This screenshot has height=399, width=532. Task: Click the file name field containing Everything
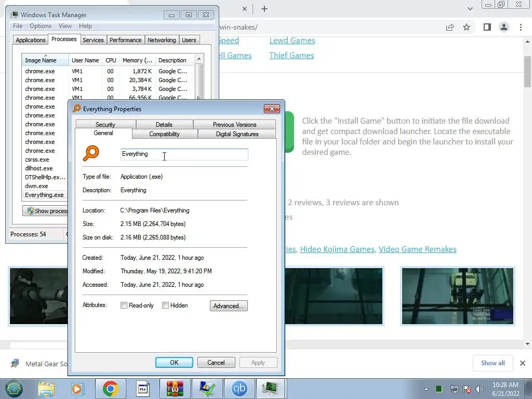[x=184, y=154]
